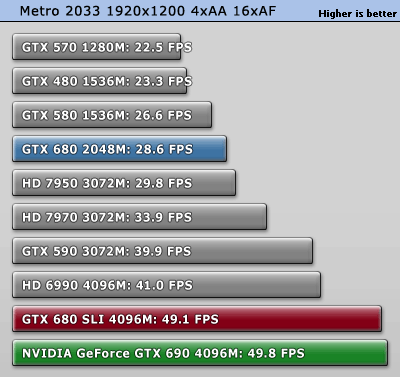Click the GTX 580 1536M 26.6 FPS bar
This screenshot has height=377, width=400.
[x=112, y=115]
